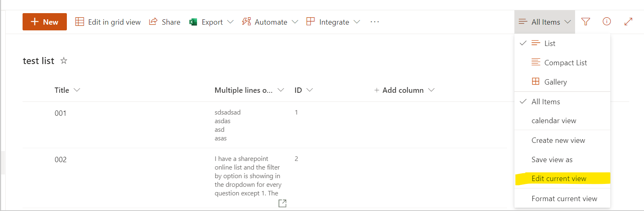Favorite the test list with the star icon
This screenshot has height=211, width=644.
click(x=64, y=61)
